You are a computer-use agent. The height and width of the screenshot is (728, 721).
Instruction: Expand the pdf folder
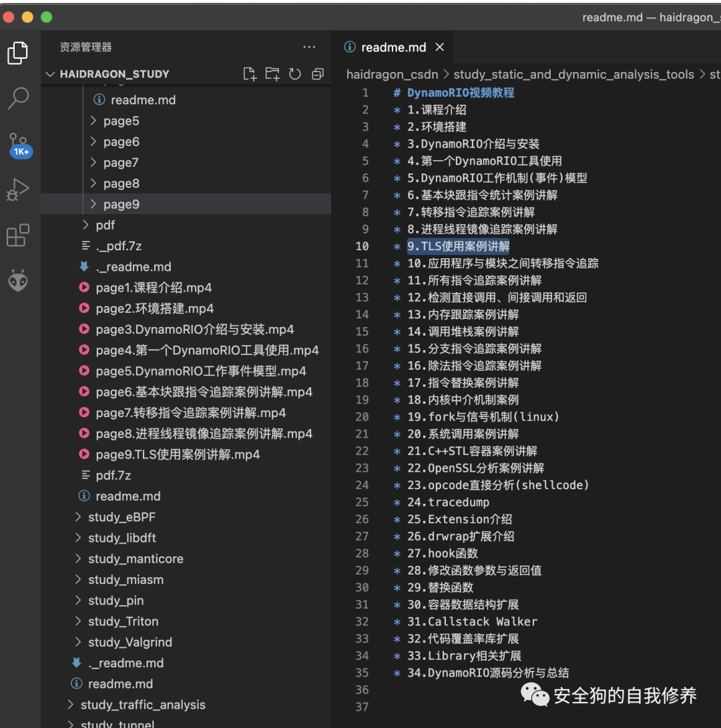[186, 225]
